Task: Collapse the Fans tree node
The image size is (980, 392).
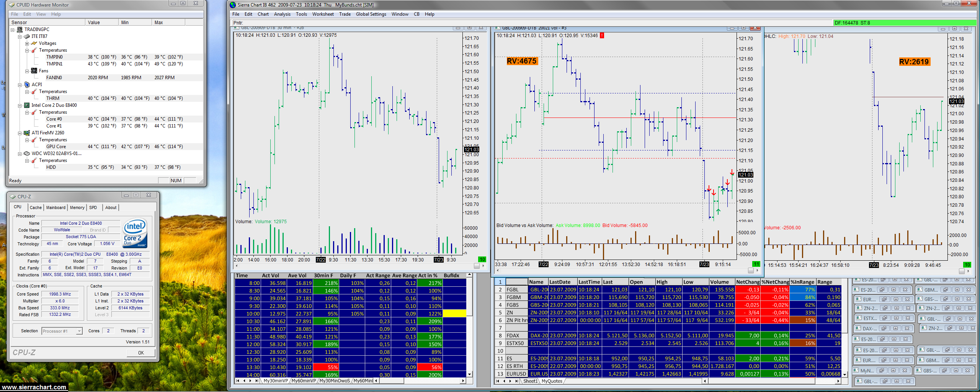Action: [x=27, y=71]
